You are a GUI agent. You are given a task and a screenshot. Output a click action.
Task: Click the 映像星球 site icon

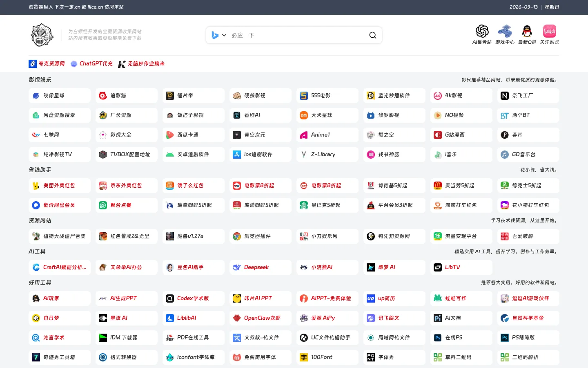point(36,96)
